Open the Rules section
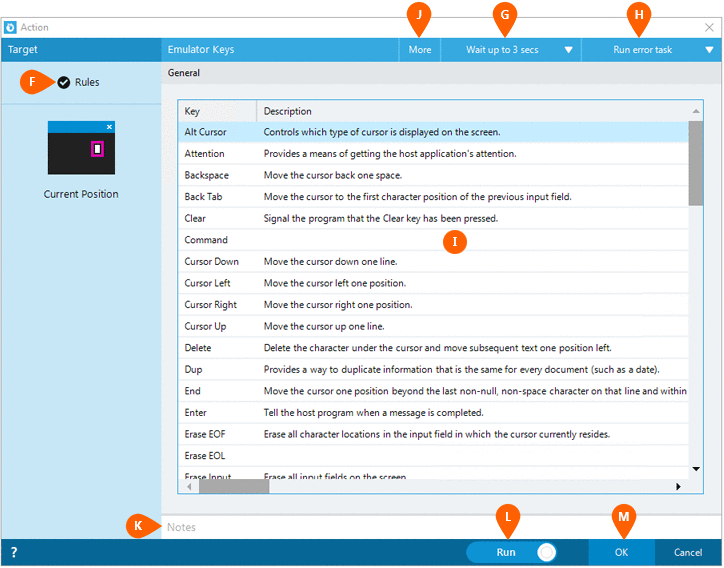724x568 pixels. [x=87, y=83]
